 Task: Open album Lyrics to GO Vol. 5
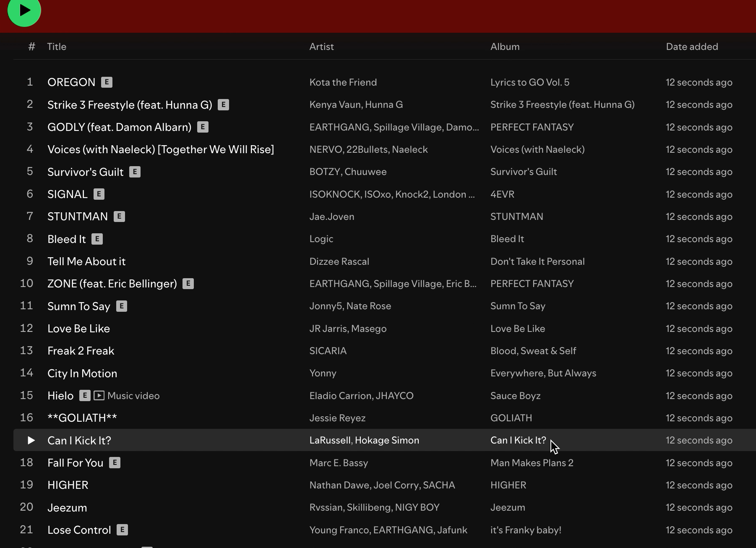[530, 82]
